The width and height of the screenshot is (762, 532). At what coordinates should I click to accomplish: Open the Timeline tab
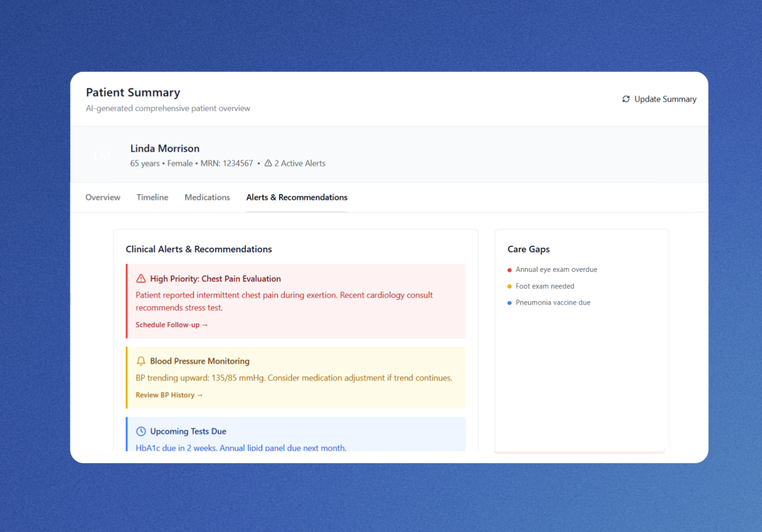[152, 197]
